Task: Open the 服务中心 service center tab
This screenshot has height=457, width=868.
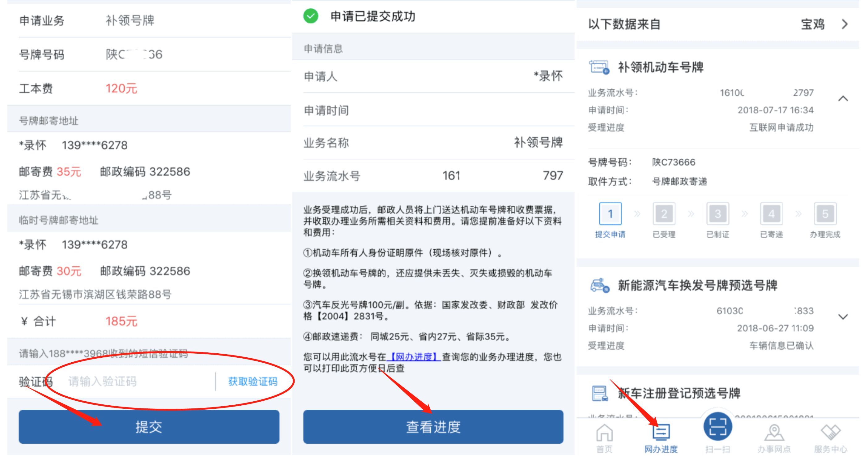Action: tap(831, 438)
